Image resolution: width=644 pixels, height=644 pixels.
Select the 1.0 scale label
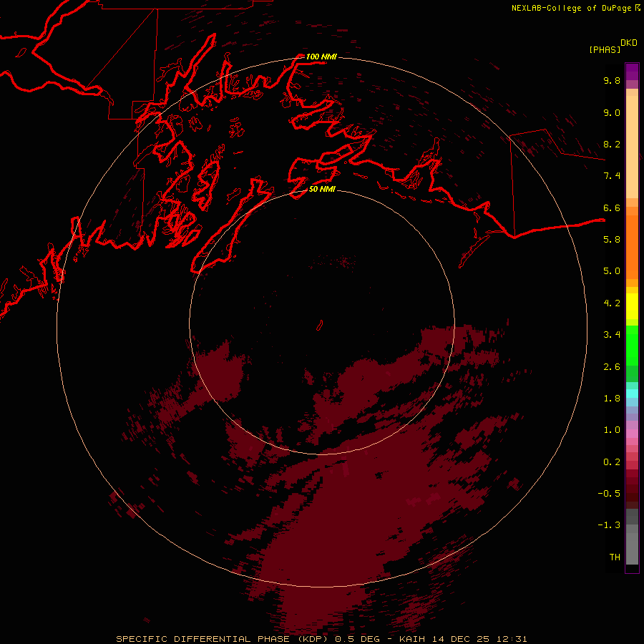(612, 430)
